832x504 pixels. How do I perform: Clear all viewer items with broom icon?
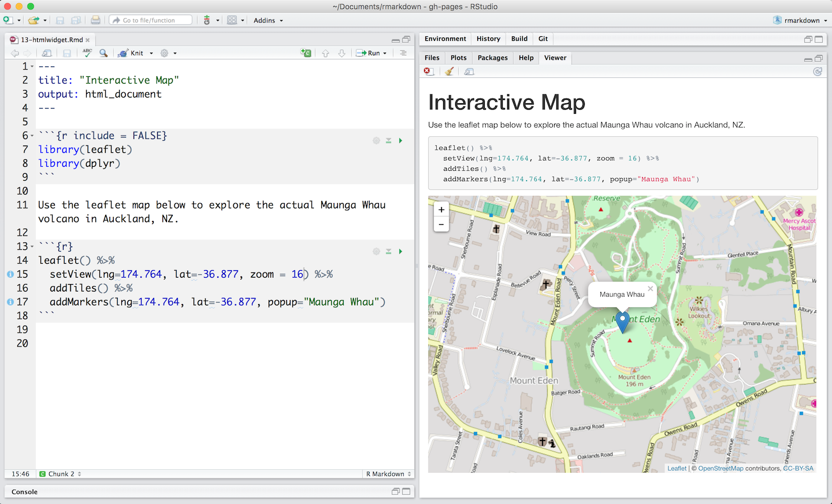coord(450,72)
